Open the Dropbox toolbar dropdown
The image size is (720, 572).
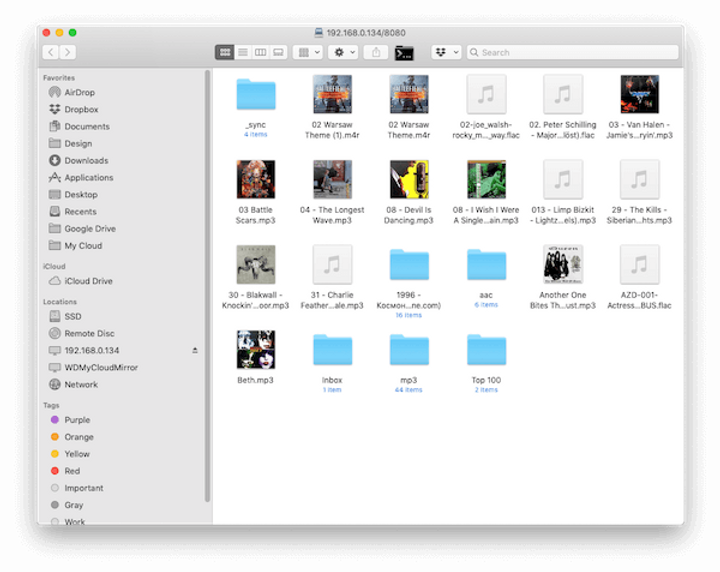click(446, 52)
